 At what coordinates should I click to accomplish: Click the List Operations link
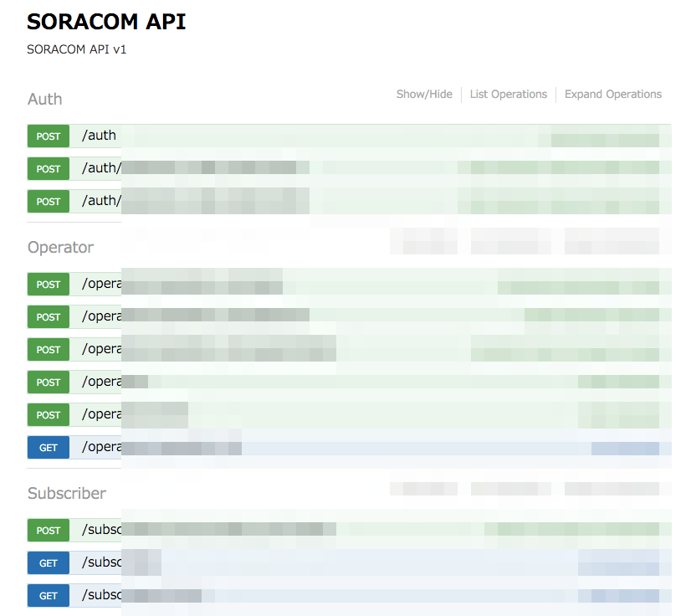point(509,94)
